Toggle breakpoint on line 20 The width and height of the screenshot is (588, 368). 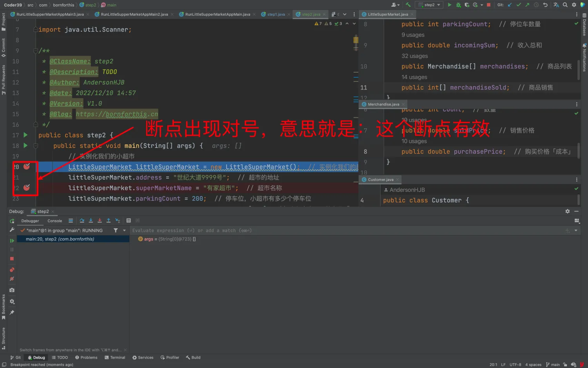[27, 166]
